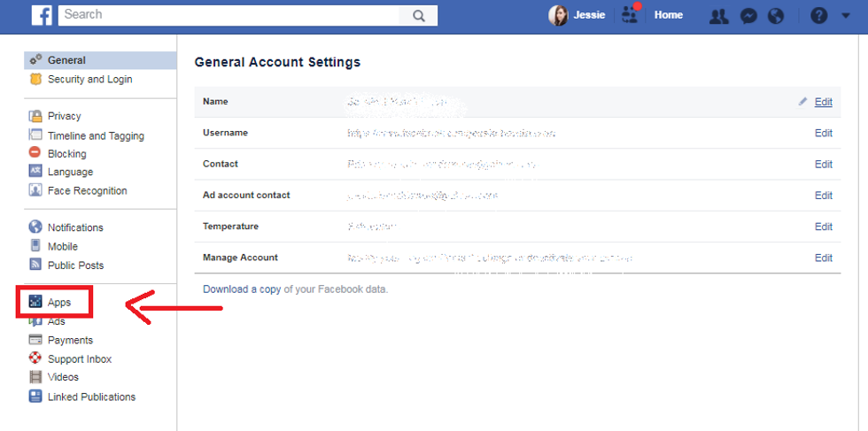The image size is (868, 431).
Task: Click the Facebook logo icon
Action: pyautogui.click(x=42, y=15)
